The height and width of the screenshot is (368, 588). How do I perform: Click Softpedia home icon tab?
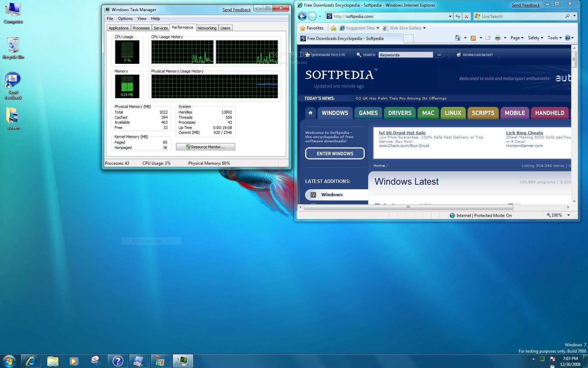coord(310,113)
